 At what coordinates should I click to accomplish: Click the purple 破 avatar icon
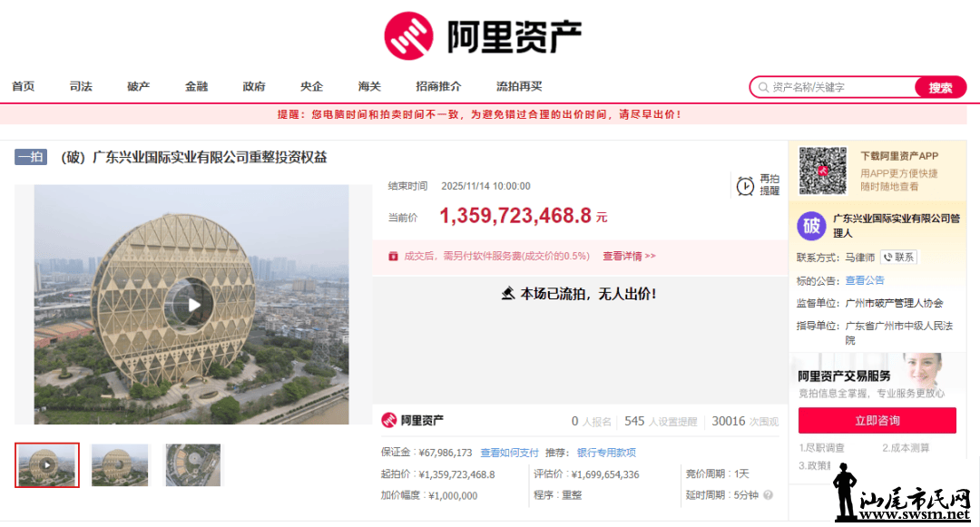point(811,226)
